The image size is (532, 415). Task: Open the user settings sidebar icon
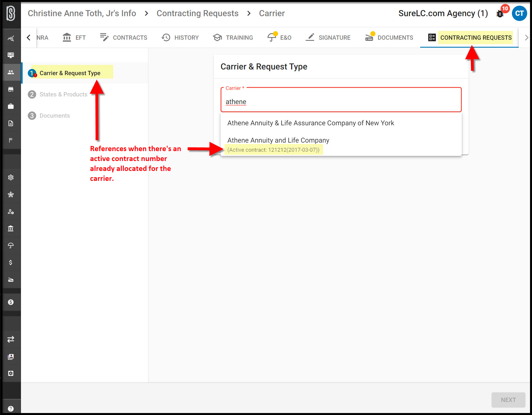[x=11, y=211]
